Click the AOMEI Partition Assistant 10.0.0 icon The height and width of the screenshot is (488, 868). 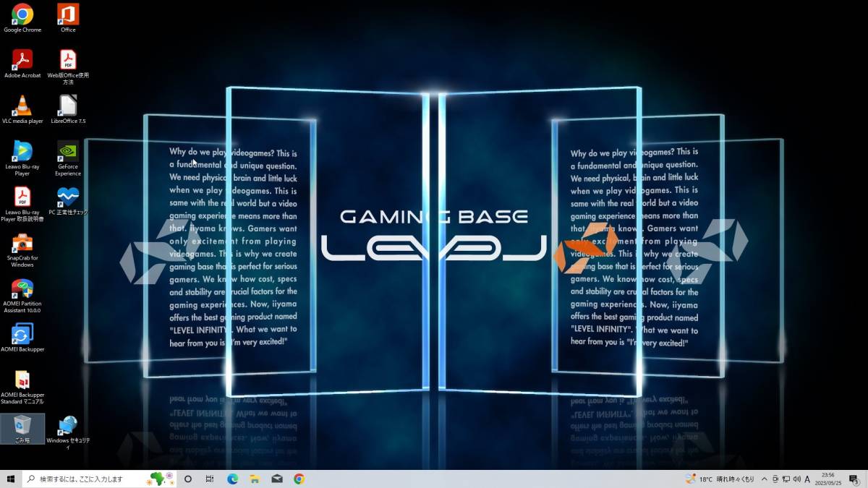[x=22, y=296]
